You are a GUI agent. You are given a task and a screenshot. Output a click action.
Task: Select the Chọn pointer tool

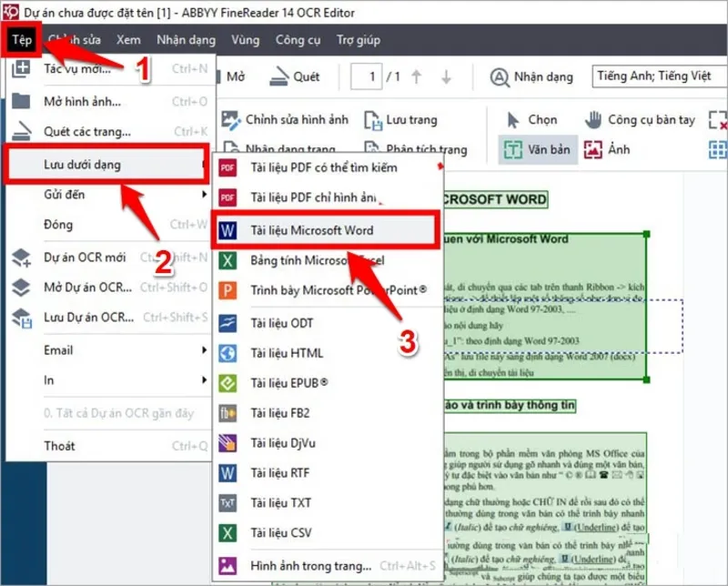pos(532,120)
